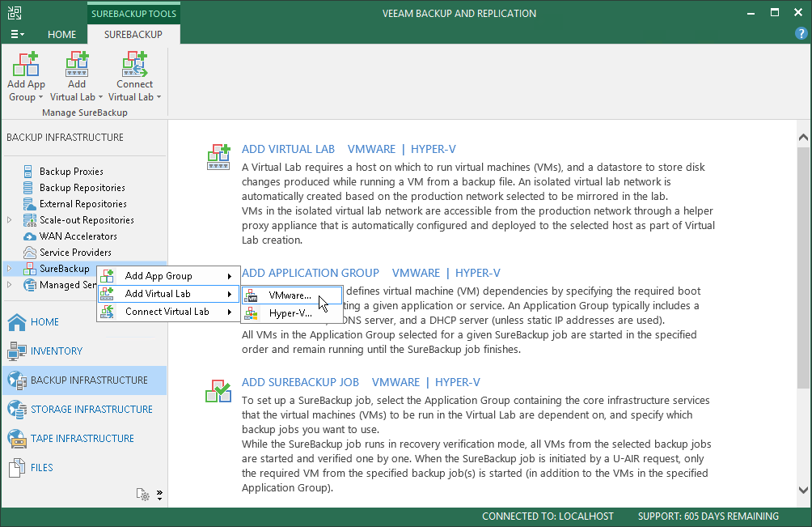
Task: Open the main hamburger menu dropdown
Action: coord(17,34)
